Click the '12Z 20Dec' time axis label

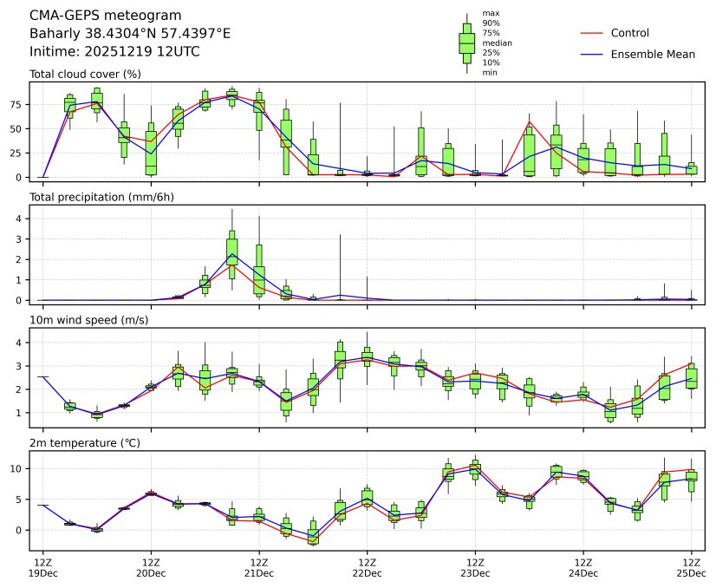(151, 568)
